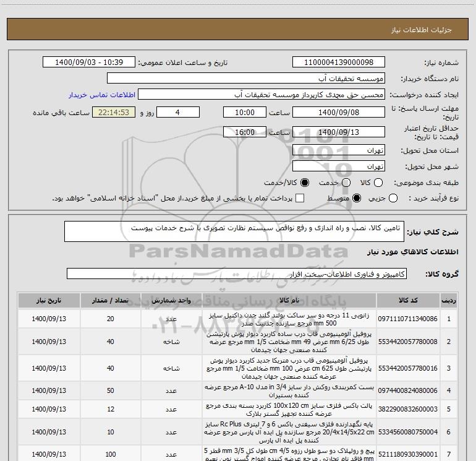
Task: Click the اطلاعات کالاهای مورد نیاز heading
Action: 412,252
